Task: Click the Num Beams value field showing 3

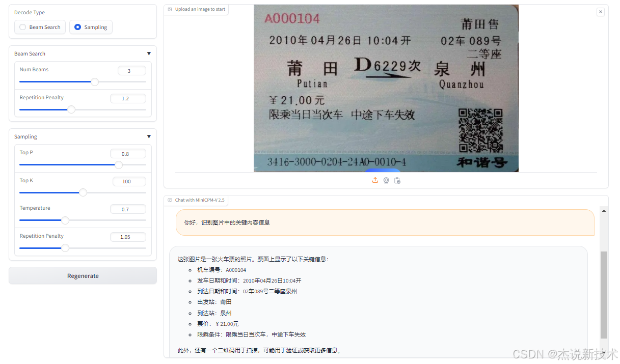Action: point(132,71)
